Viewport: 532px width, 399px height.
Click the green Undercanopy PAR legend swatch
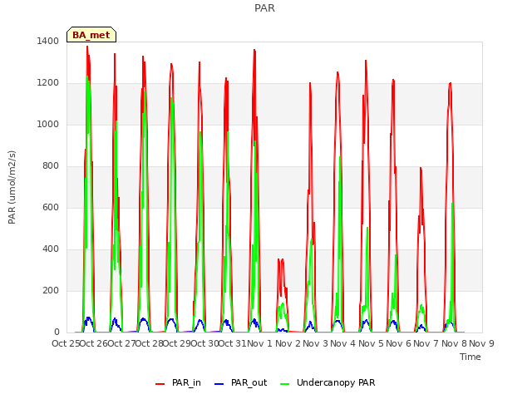pyautogui.click(x=284, y=384)
